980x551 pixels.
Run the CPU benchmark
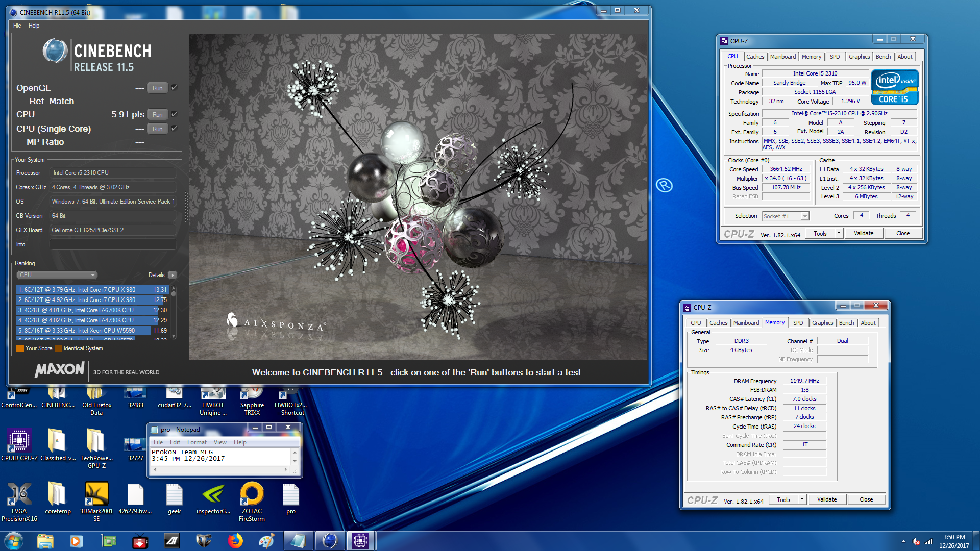pos(157,114)
